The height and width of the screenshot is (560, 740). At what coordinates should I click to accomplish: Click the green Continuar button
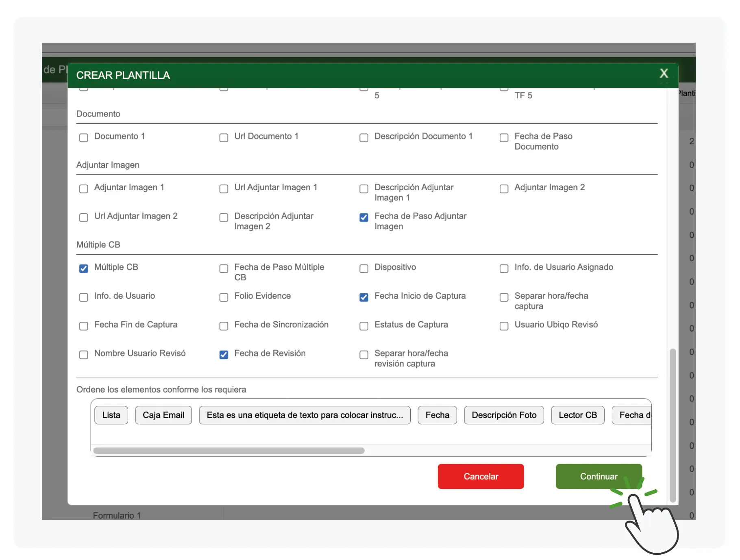[x=599, y=476]
